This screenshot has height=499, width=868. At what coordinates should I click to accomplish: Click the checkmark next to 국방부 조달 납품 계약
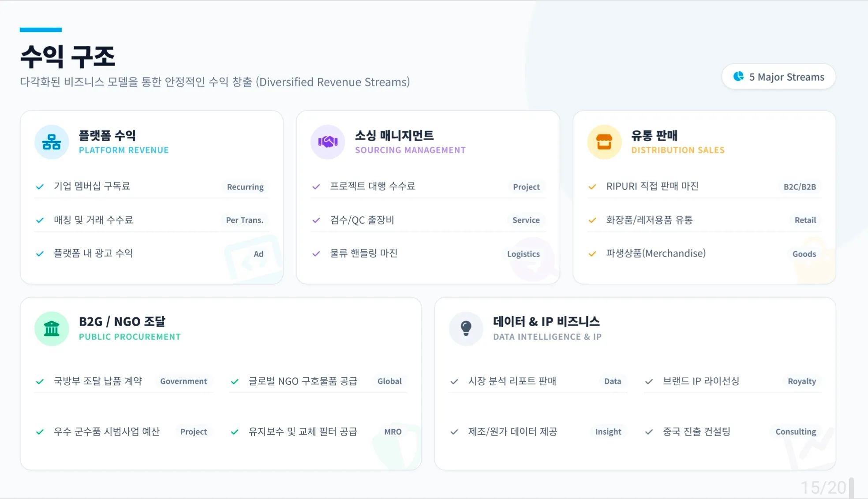[x=40, y=382]
